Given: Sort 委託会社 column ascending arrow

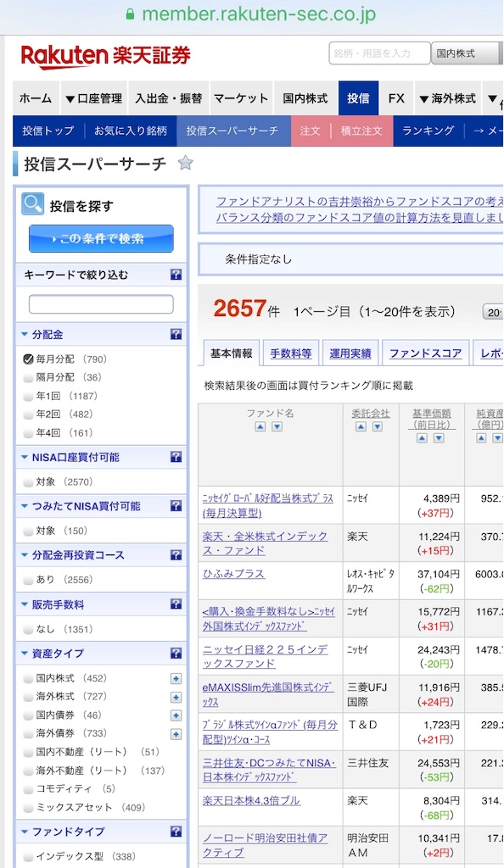Looking at the screenshot, I should pyautogui.click(x=361, y=427).
